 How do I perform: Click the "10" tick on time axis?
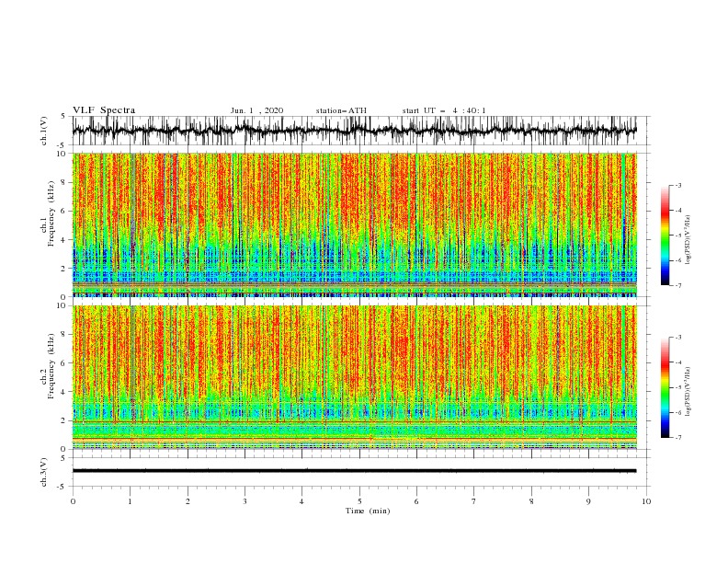tap(646, 501)
